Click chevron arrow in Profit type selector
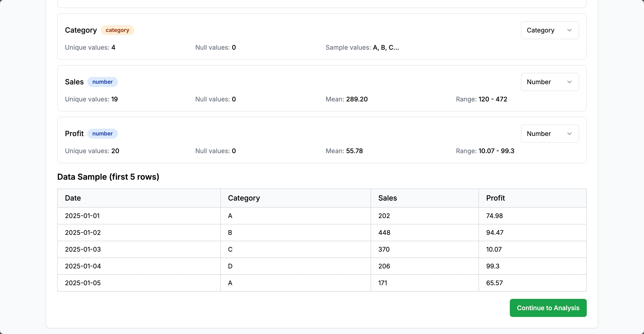Screen dimensions: 644x334 tap(570, 134)
